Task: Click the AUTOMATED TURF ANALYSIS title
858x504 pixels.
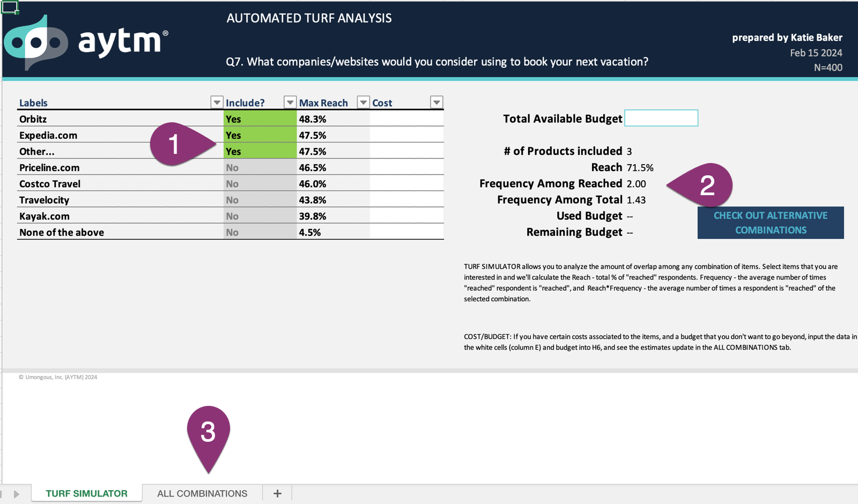Action: [309, 18]
